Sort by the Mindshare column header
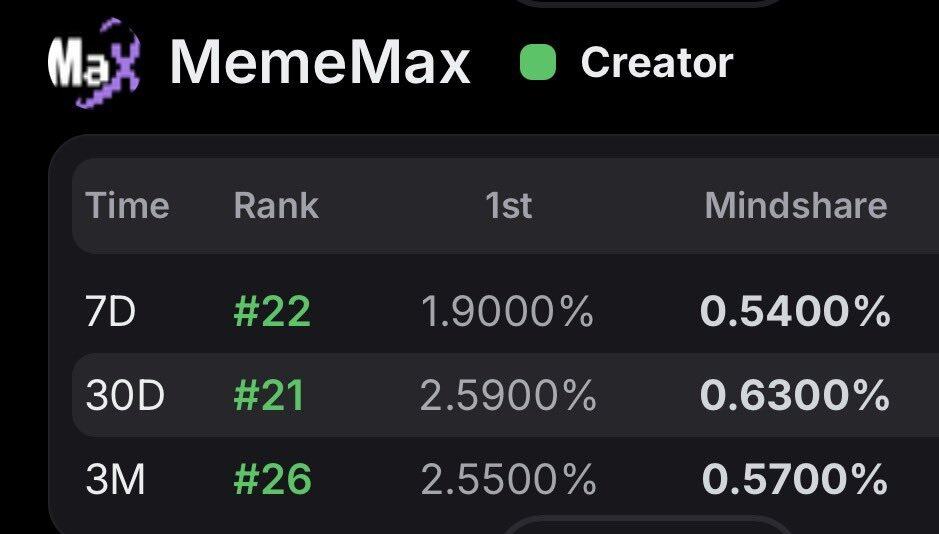939x534 pixels. pyautogui.click(x=795, y=206)
